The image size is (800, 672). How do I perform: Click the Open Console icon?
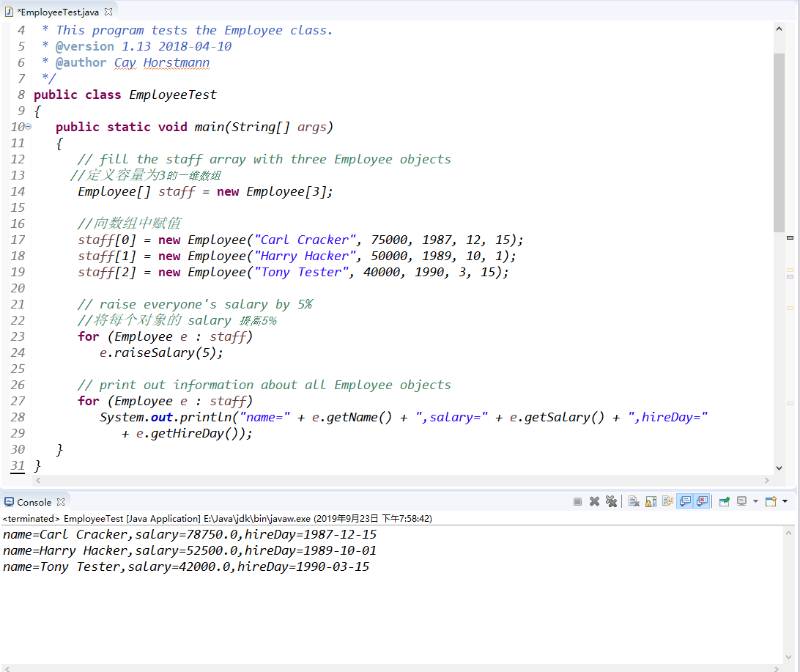[x=771, y=501]
